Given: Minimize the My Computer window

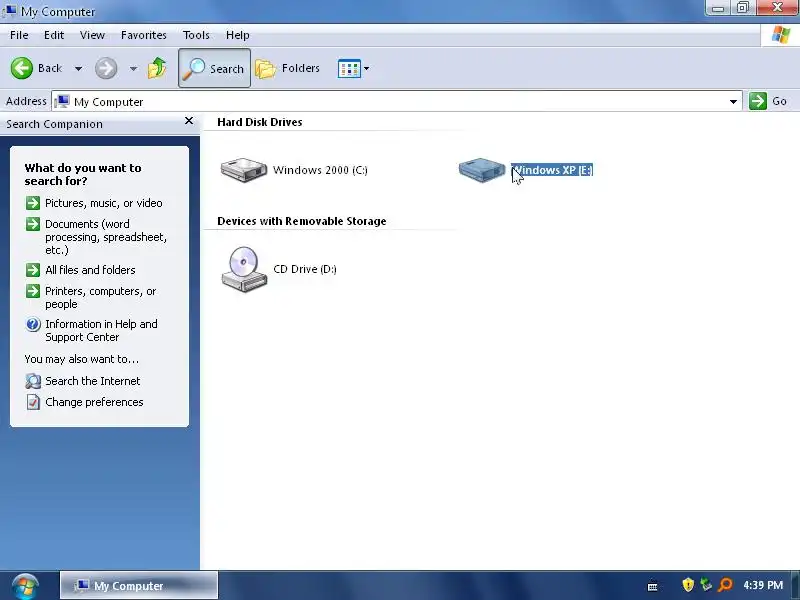Looking at the screenshot, I should tap(718, 8).
